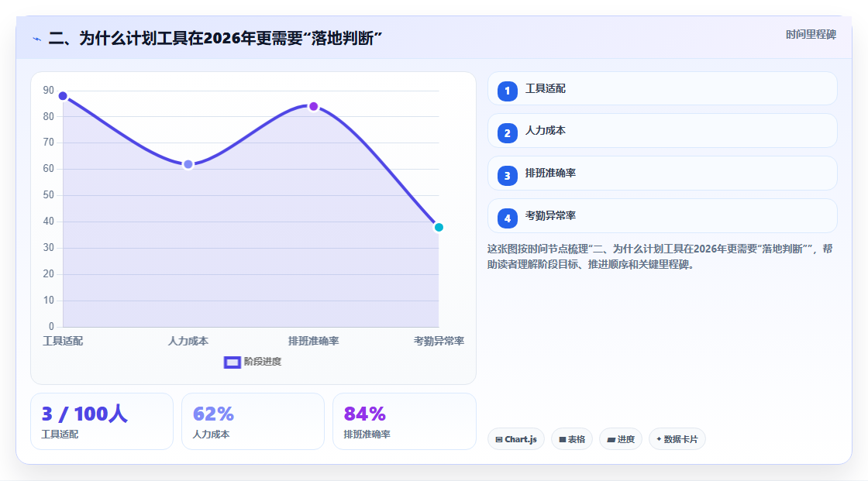Select the 考勤异常率 data point on the line
The height and width of the screenshot is (481, 868).
click(x=439, y=227)
